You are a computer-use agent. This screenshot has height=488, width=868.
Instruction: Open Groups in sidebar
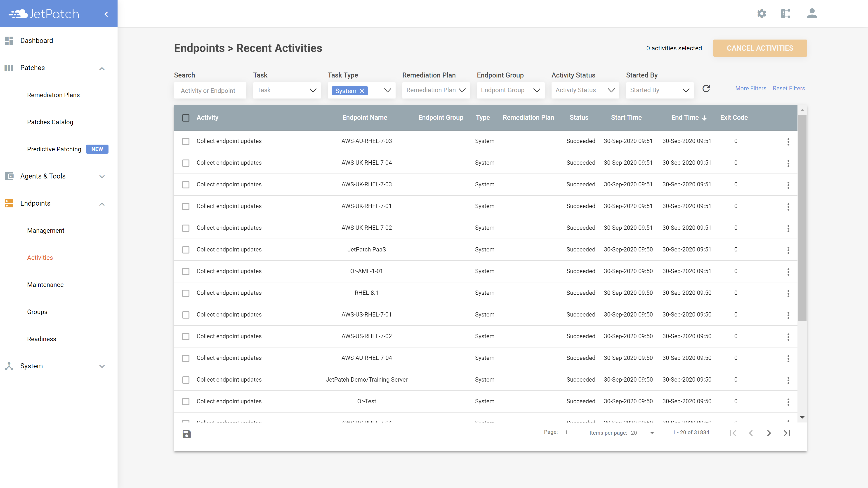[37, 312]
